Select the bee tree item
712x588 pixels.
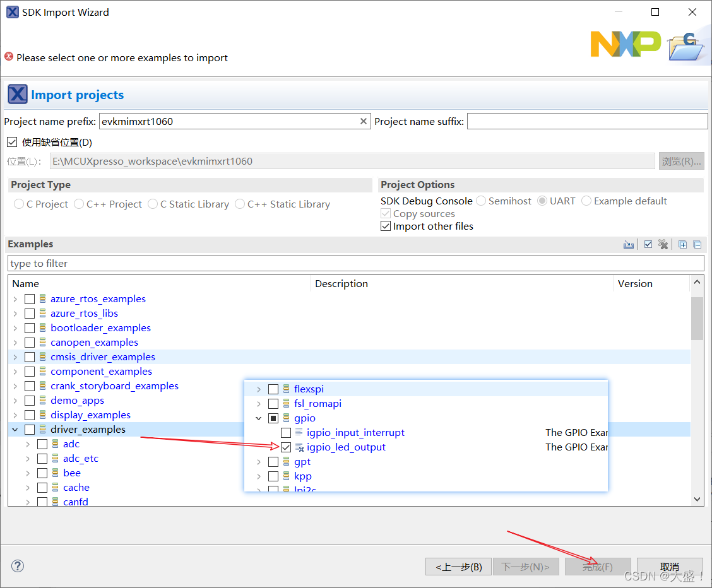(72, 473)
